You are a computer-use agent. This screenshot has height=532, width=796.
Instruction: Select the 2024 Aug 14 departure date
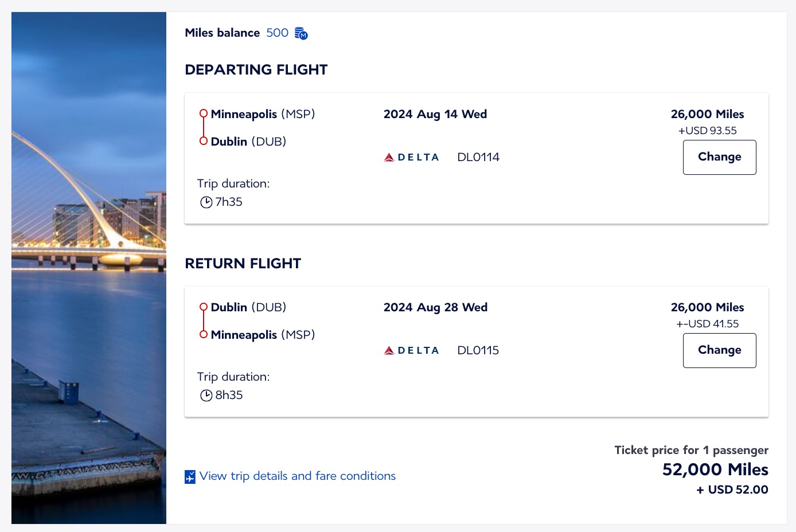point(435,114)
